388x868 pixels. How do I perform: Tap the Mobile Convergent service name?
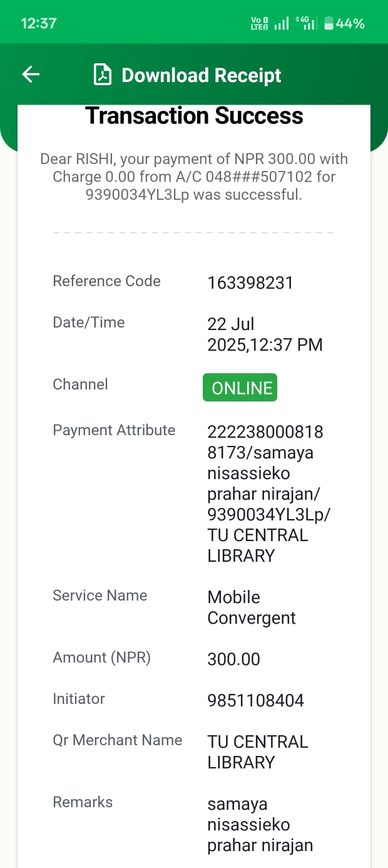tap(251, 607)
